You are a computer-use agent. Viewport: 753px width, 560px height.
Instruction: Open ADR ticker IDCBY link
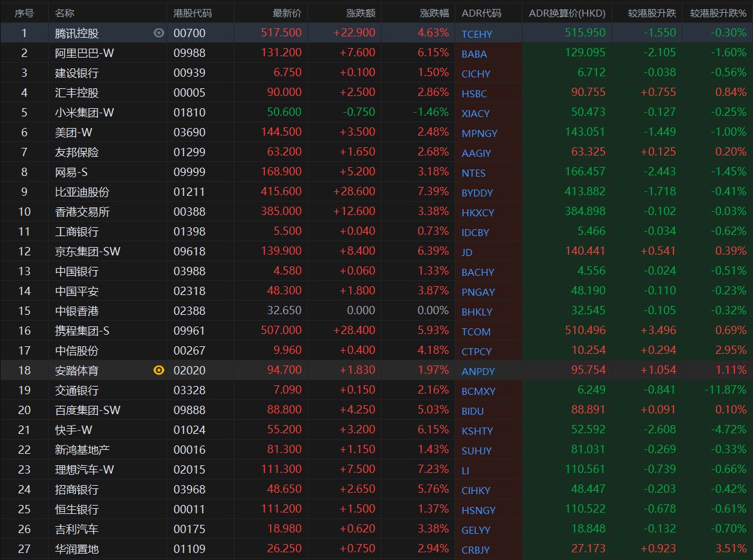[x=475, y=233]
